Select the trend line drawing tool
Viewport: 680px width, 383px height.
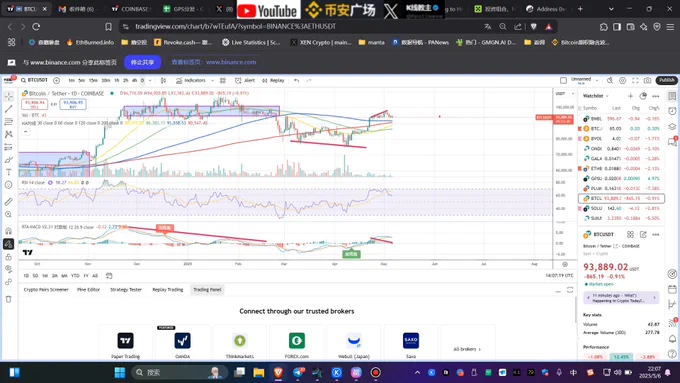click(x=8, y=109)
